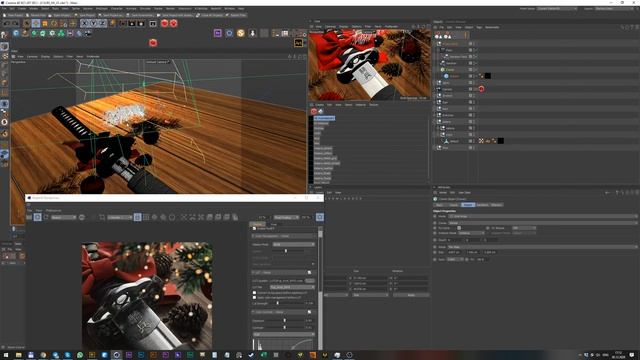640x360 pixels.
Task: Open Preferences menu in the RenderView window
Action: [x=53, y=211]
